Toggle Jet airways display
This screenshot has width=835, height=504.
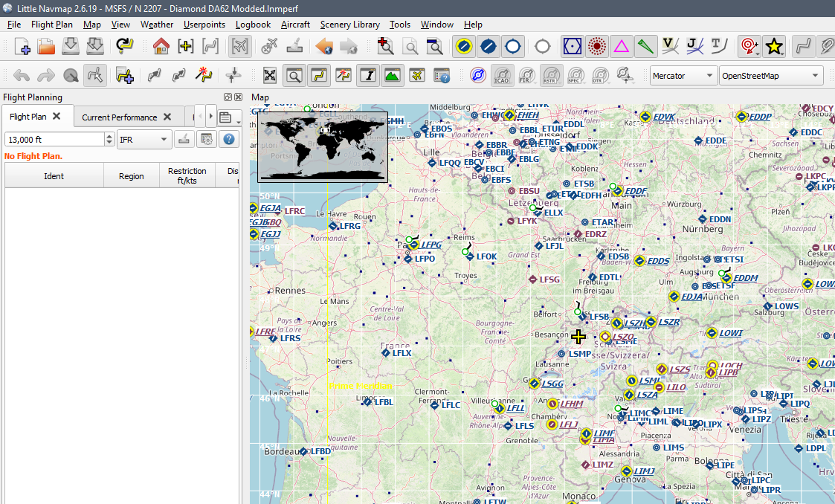695,47
